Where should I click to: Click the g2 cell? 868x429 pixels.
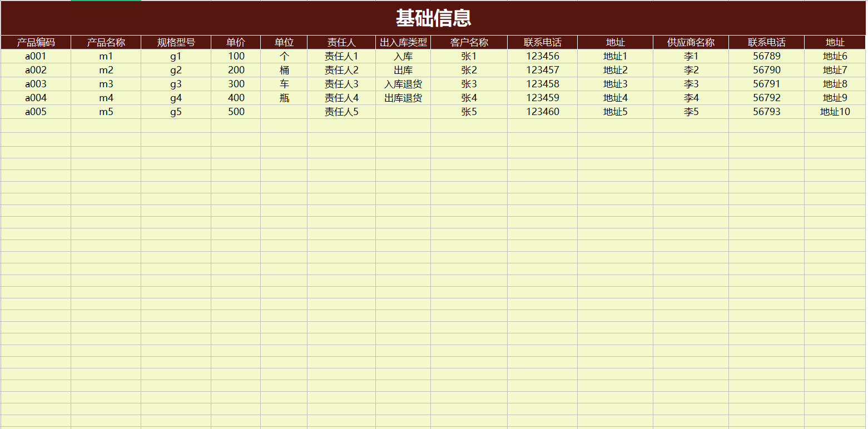[x=176, y=70]
